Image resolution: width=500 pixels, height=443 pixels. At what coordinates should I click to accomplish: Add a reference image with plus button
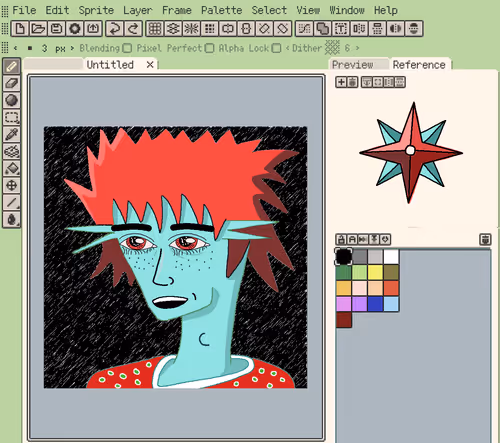341,82
